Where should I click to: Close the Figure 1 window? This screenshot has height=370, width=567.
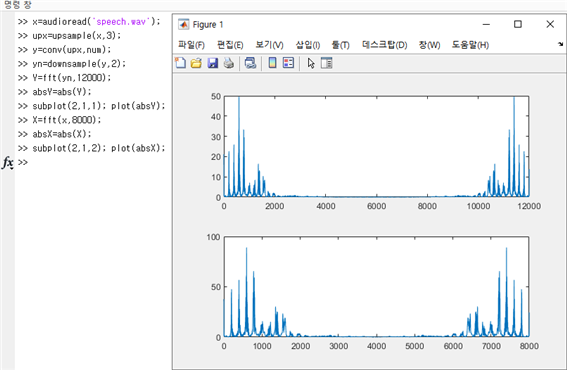coord(550,24)
